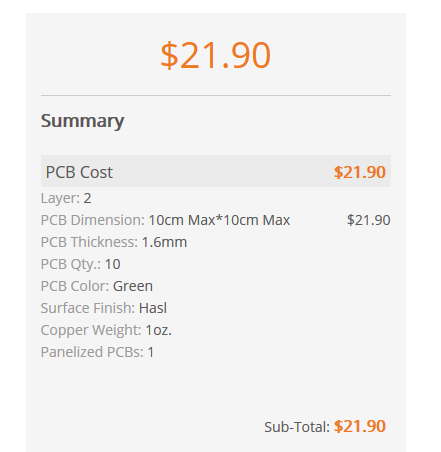
Task: Select the Layer: 2 line
Action: (66, 198)
